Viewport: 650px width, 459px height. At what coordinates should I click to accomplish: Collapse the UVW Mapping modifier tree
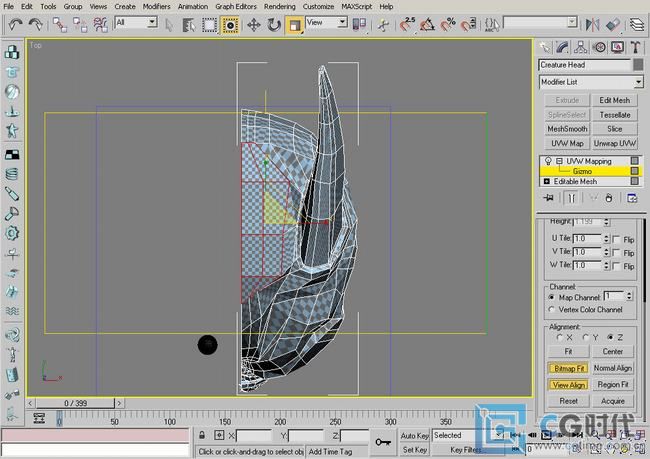[x=559, y=161]
